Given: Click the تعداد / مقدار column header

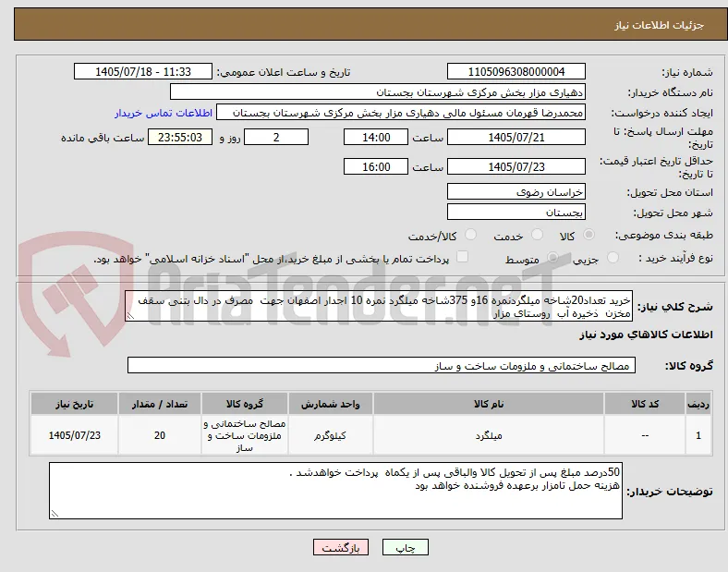Looking at the screenshot, I should pos(160,404).
